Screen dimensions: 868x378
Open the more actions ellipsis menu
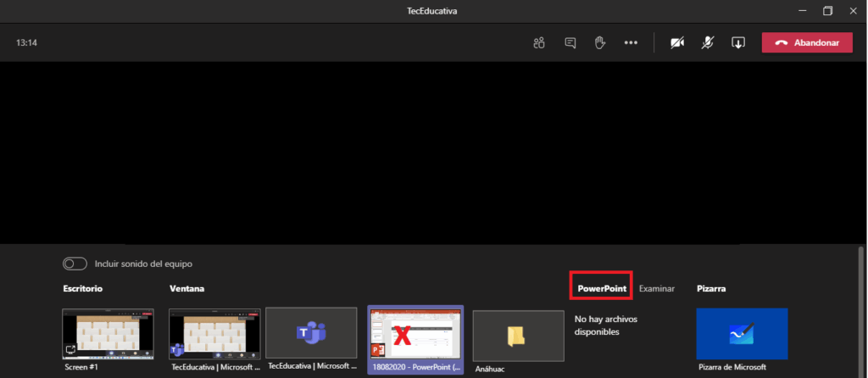(x=631, y=43)
